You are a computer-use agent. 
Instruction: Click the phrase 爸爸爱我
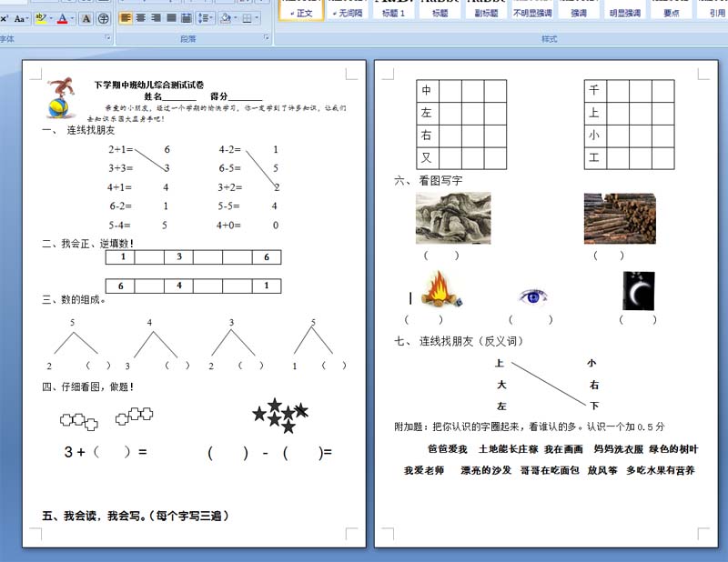[x=448, y=449]
